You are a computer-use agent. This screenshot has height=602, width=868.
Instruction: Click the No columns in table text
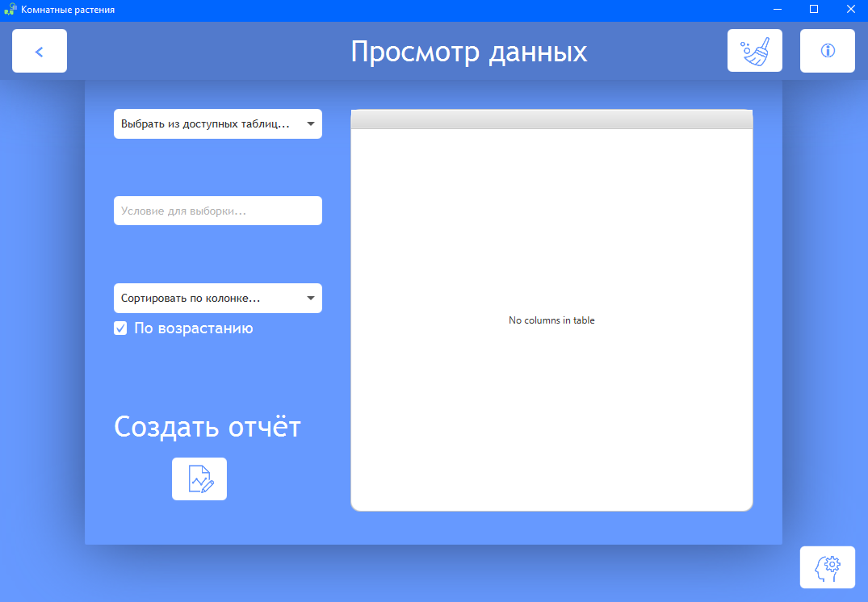coord(551,320)
